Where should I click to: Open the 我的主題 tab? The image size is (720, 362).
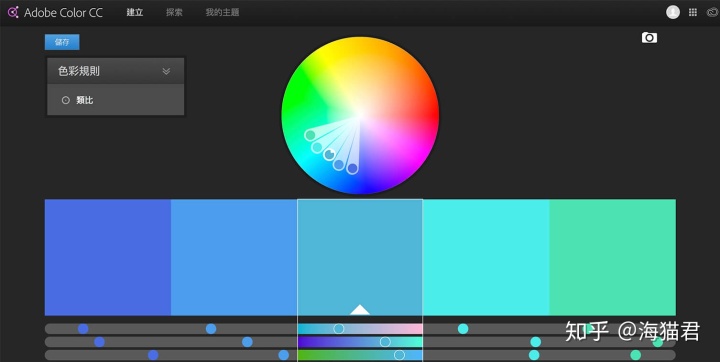click(x=222, y=12)
